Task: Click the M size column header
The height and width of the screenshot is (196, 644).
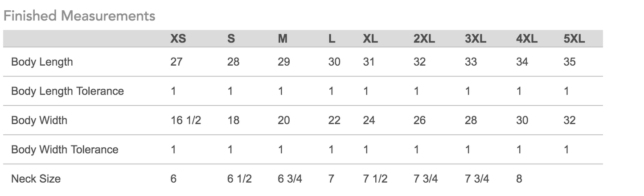Action: tap(283, 39)
